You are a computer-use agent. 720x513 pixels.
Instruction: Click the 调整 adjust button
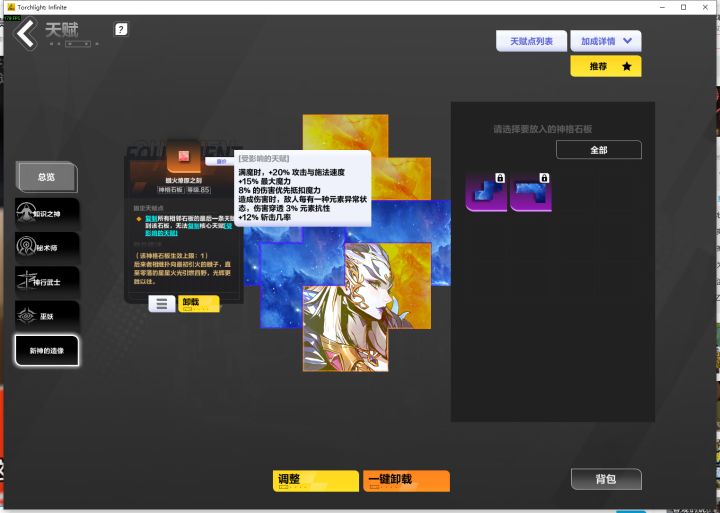315,481
